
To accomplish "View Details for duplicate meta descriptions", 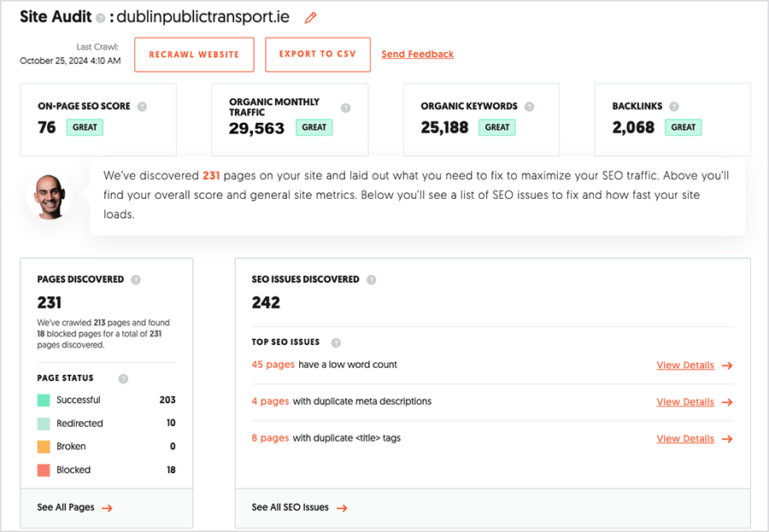I will (685, 402).
